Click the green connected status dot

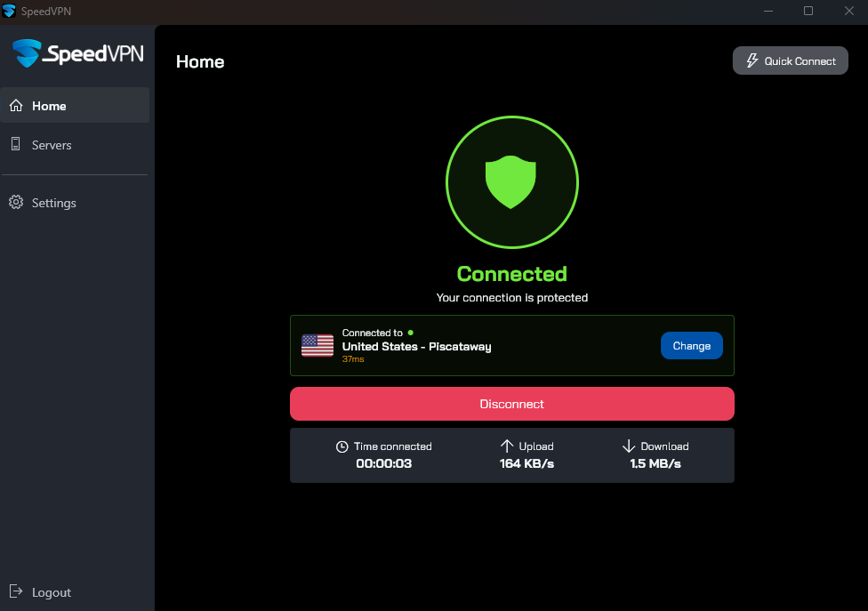point(410,332)
